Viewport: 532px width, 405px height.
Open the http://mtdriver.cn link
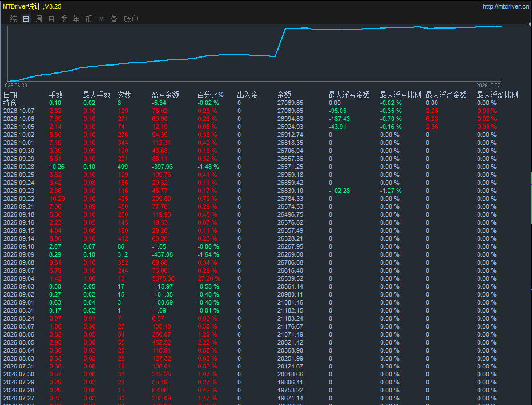click(506, 6)
